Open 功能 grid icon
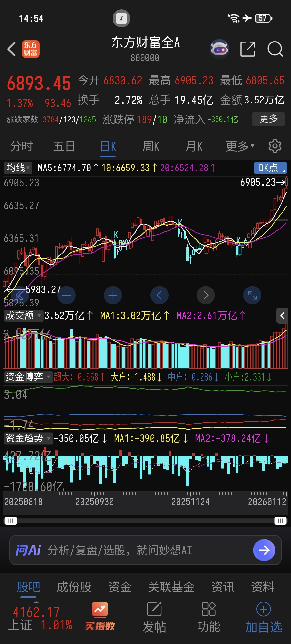291x644 pixels. (x=209, y=617)
